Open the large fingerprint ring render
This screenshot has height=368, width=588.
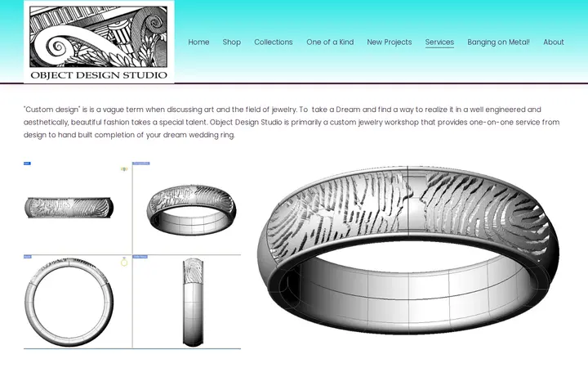[408, 249]
